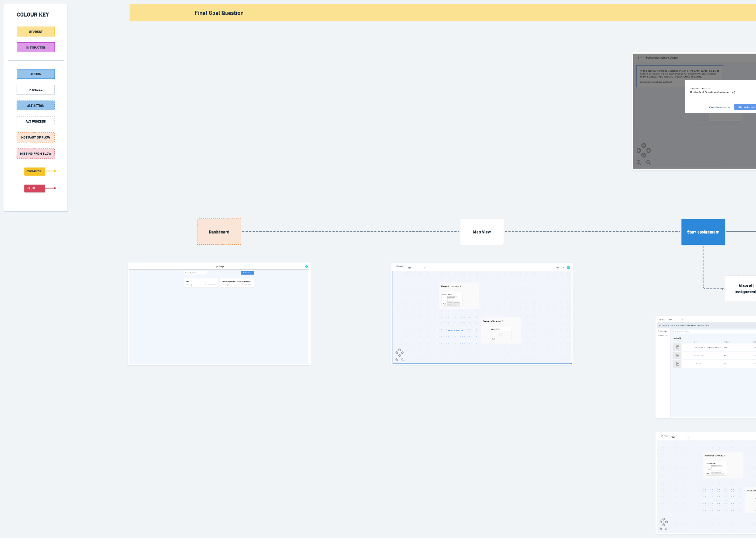This screenshot has height=538, width=756.
Task: Click zoom-out magnifier in Dashboards Sample Course mockup
Action: (648, 162)
